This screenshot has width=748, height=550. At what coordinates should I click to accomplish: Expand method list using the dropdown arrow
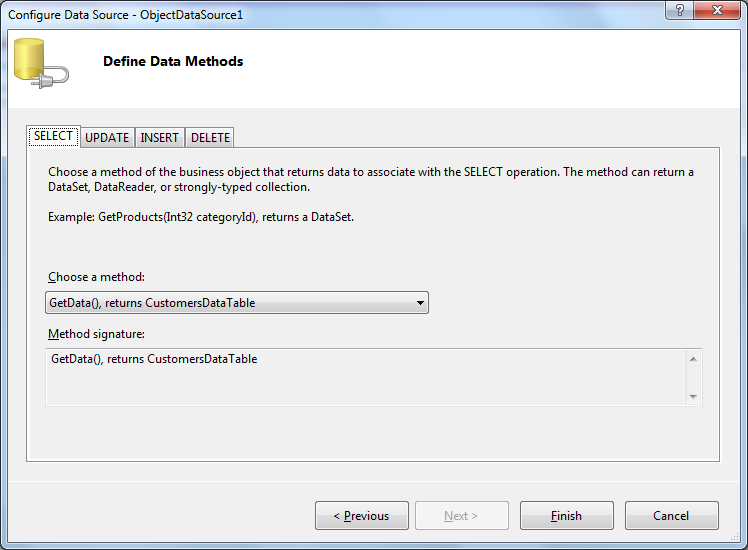click(420, 303)
